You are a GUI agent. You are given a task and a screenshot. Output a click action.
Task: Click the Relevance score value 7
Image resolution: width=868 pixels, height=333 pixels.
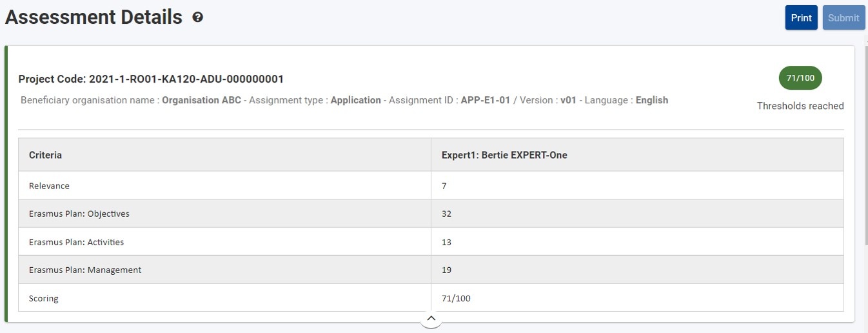[444, 186]
